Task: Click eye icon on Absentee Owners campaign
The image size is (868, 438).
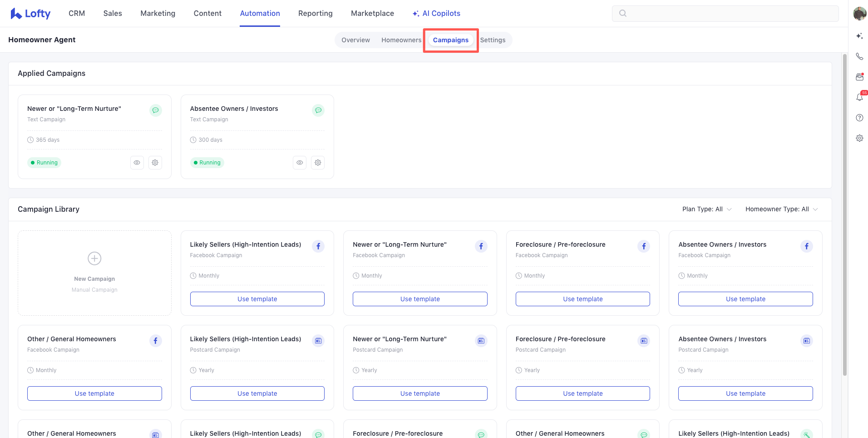Action: pos(300,163)
